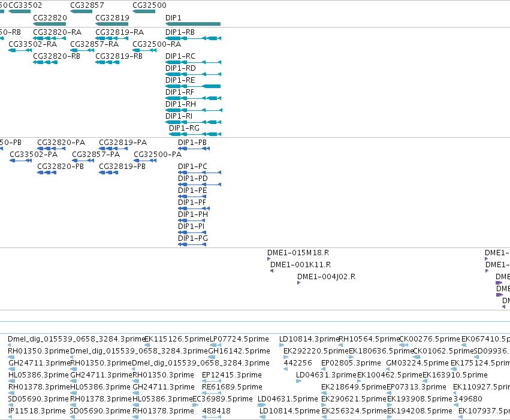The width and height of the screenshot is (510, 420).
Task: Select transcript CG32819-RA
Action: click(111, 38)
